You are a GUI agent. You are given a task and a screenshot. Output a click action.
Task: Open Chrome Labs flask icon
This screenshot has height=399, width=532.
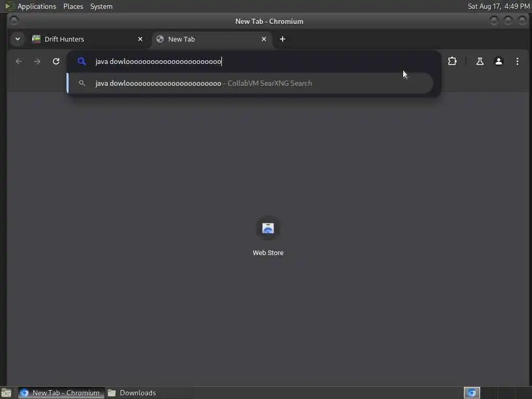click(480, 61)
